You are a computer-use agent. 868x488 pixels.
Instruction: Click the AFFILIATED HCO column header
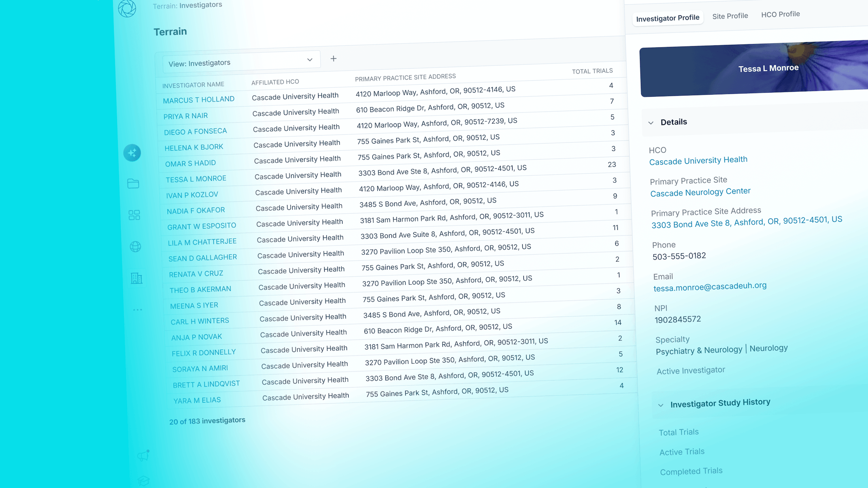coord(275,82)
